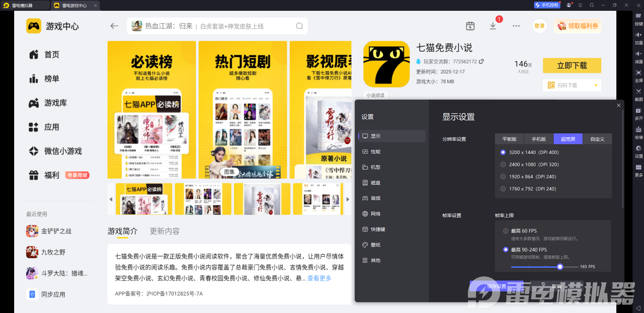The width and height of the screenshot is (644, 313).
Task: Click the 七猫免费小说 app icon
Action: tap(386, 64)
